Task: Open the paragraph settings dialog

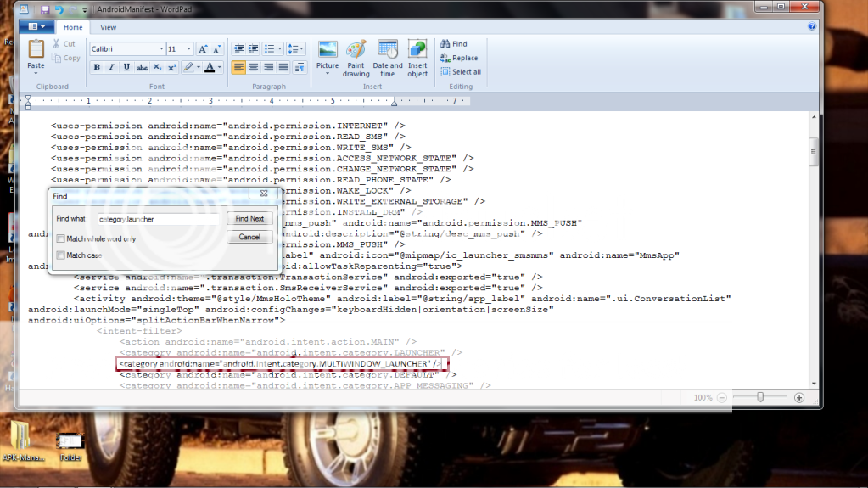Action: click(300, 67)
